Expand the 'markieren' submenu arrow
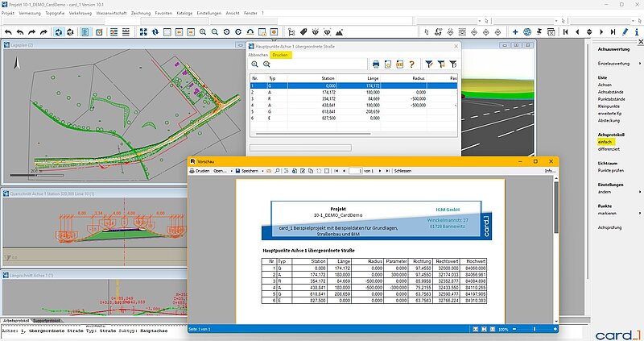Image resolution: width=644 pixels, height=341 pixels. (640, 213)
